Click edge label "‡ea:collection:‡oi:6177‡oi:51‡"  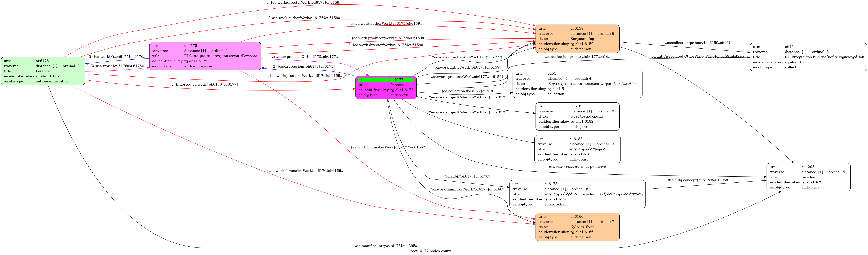point(467,91)
